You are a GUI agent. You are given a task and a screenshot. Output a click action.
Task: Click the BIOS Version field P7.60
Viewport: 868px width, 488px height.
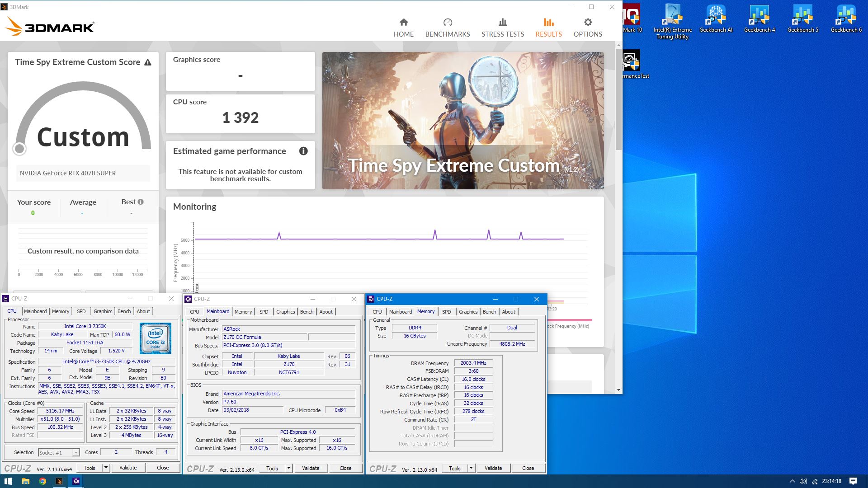coord(288,402)
